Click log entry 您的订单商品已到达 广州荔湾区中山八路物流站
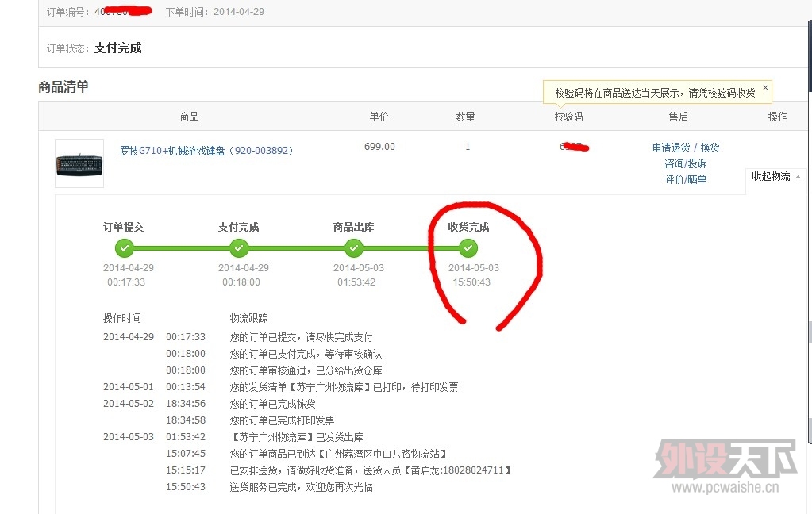The height and width of the screenshot is (514, 812). (339, 454)
